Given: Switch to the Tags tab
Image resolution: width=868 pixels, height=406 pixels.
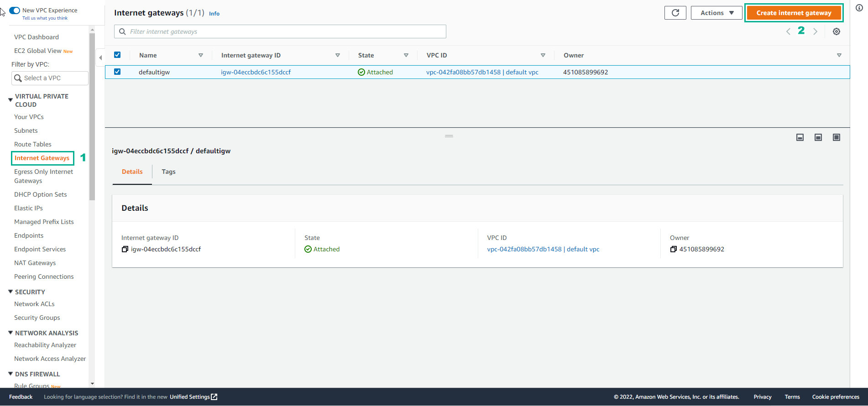Looking at the screenshot, I should (x=168, y=172).
